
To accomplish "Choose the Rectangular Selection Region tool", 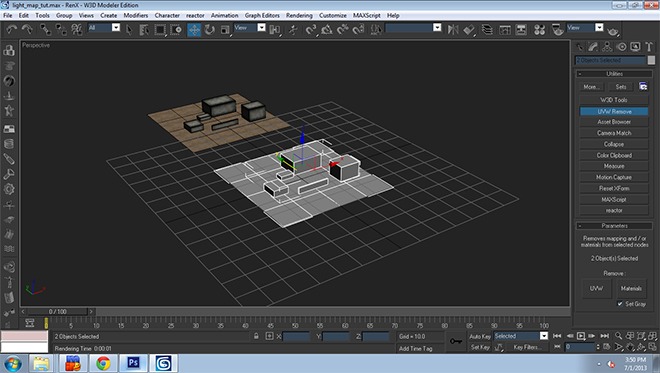I will coord(160,29).
